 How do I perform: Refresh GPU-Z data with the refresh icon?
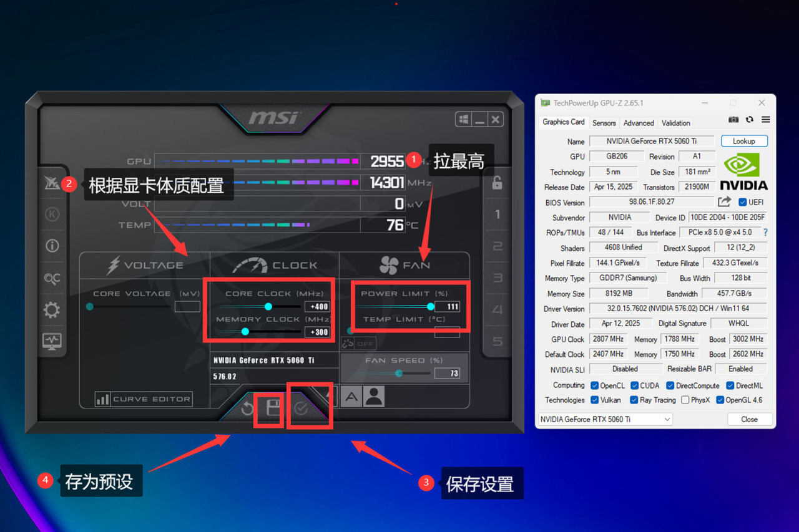pyautogui.click(x=750, y=120)
